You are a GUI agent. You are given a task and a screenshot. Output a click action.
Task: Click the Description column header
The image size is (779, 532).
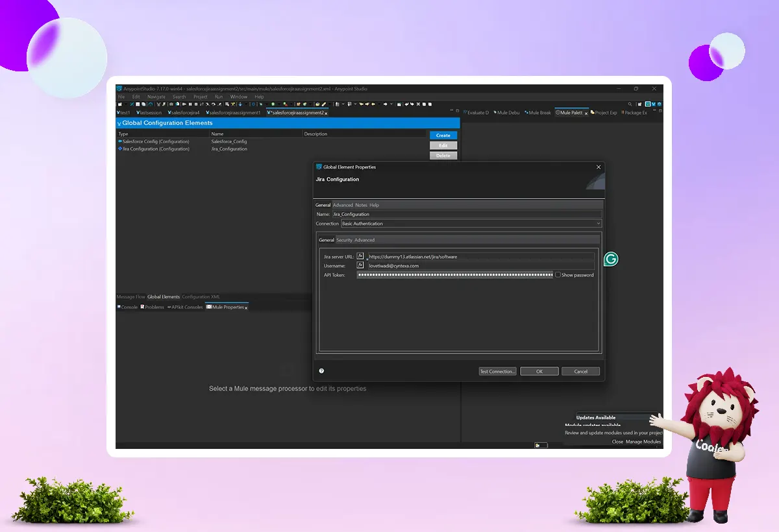coord(365,134)
